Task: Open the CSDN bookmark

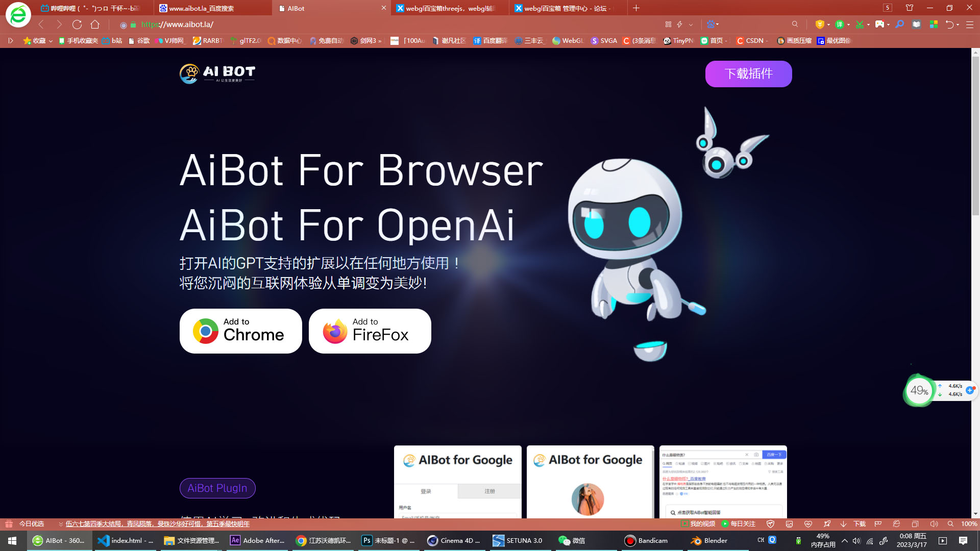Action: tap(753, 41)
